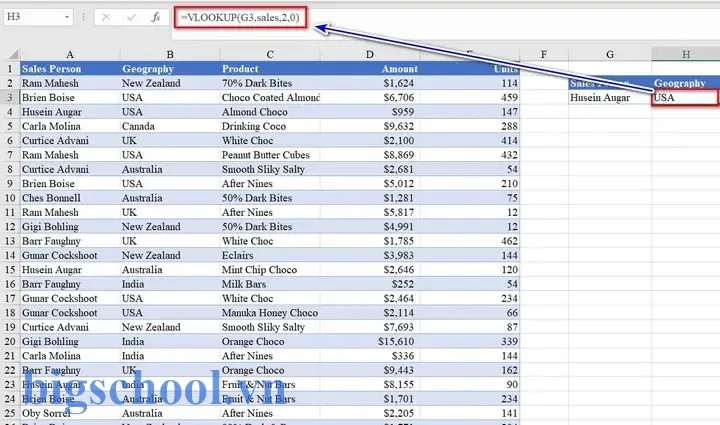Click Curtice Advani in row 6
The width and height of the screenshot is (720, 425).
(x=70, y=140)
